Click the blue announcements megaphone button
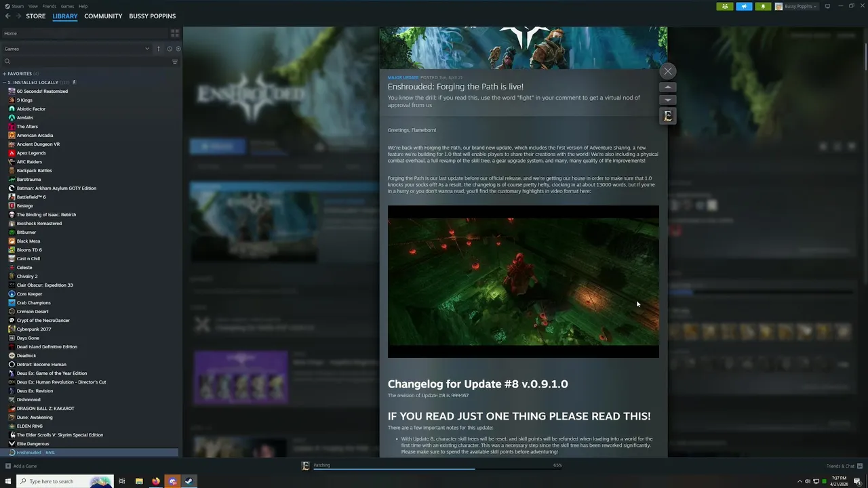Image resolution: width=868 pixels, height=488 pixels. point(744,6)
